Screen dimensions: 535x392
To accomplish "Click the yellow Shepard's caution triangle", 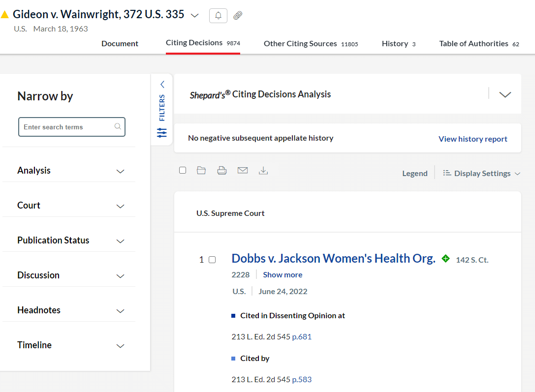I will (x=5, y=15).
